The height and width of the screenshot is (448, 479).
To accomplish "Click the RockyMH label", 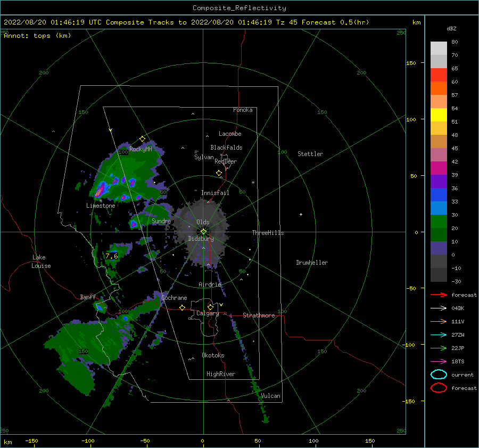I will [x=141, y=149].
